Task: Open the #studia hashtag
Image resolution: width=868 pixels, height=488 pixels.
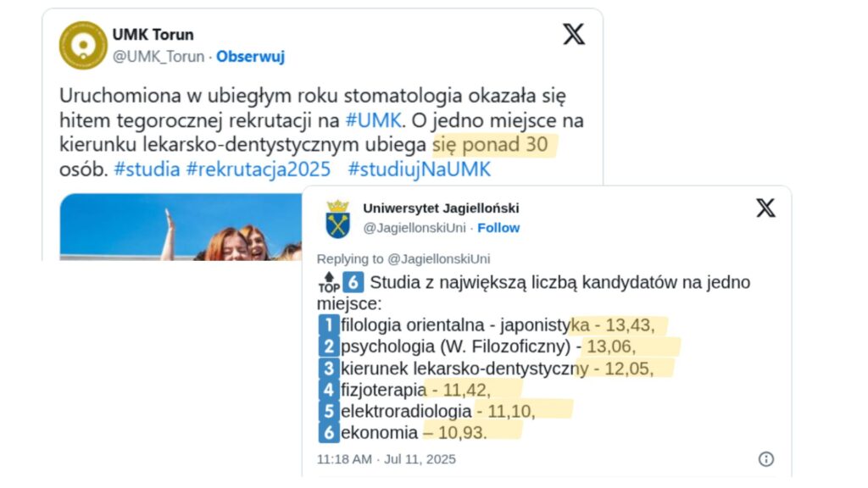Action: pos(147,169)
